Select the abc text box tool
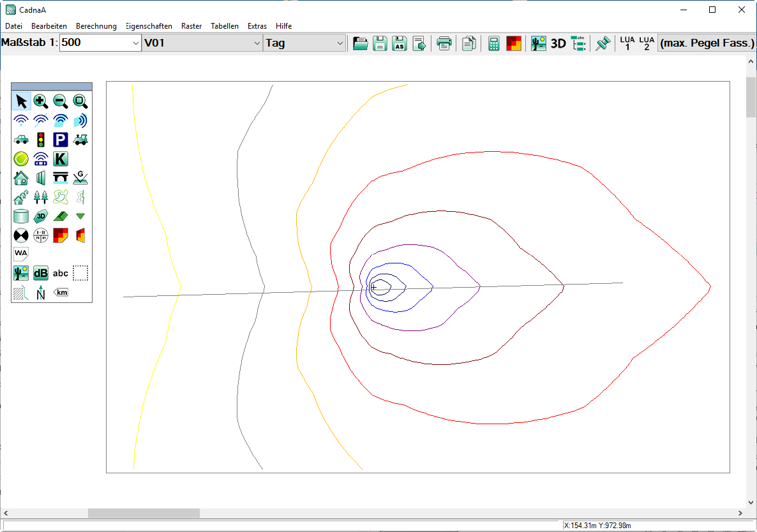The width and height of the screenshot is (757, 532). point(61,273)
